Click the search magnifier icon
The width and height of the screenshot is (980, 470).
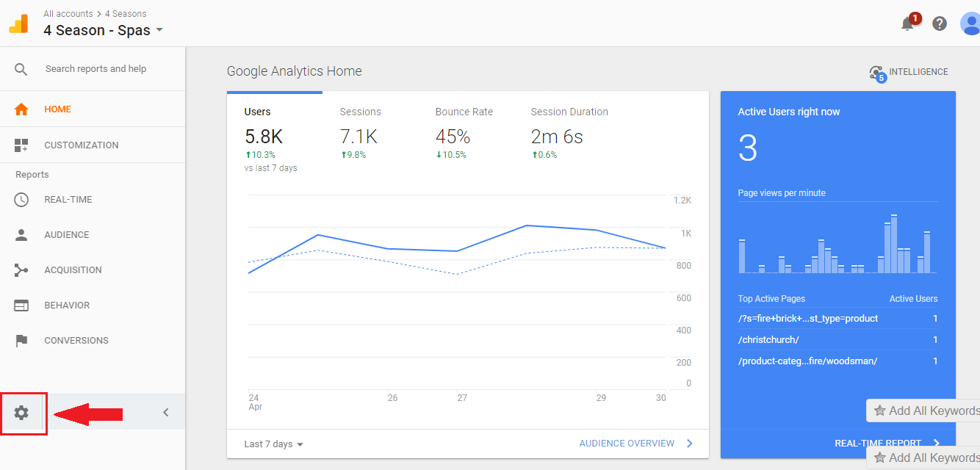(21, 69)
